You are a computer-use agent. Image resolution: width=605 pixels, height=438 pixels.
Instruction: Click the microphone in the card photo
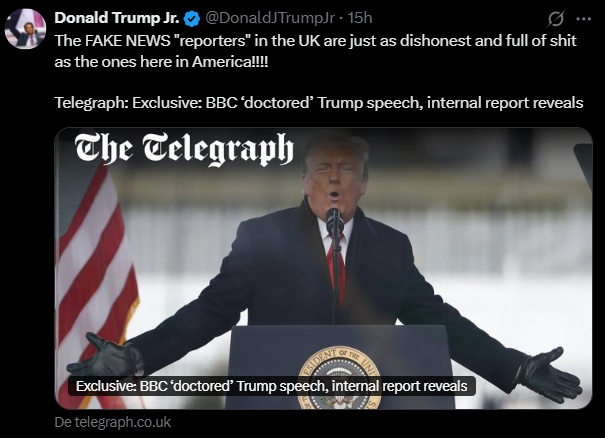pos(334,221)
